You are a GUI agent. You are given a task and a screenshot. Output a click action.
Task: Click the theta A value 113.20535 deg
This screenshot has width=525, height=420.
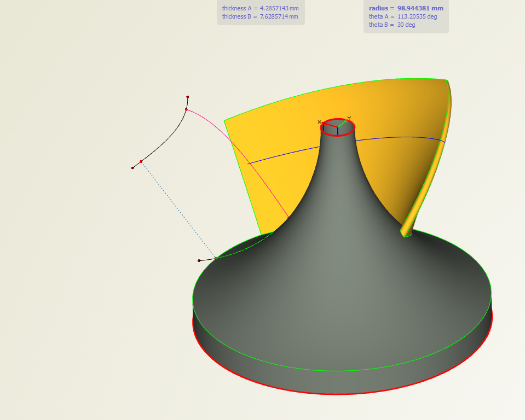click(x=417, y=16)
